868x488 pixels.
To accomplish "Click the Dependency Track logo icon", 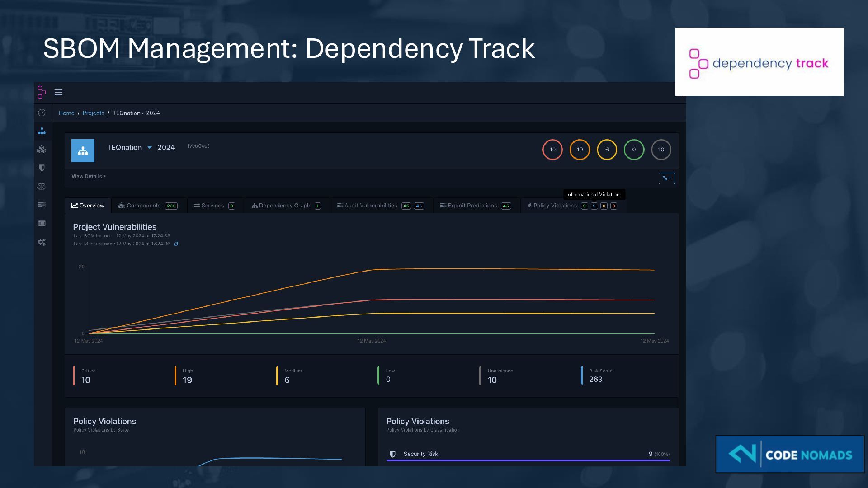I will (x=42, y=92).
